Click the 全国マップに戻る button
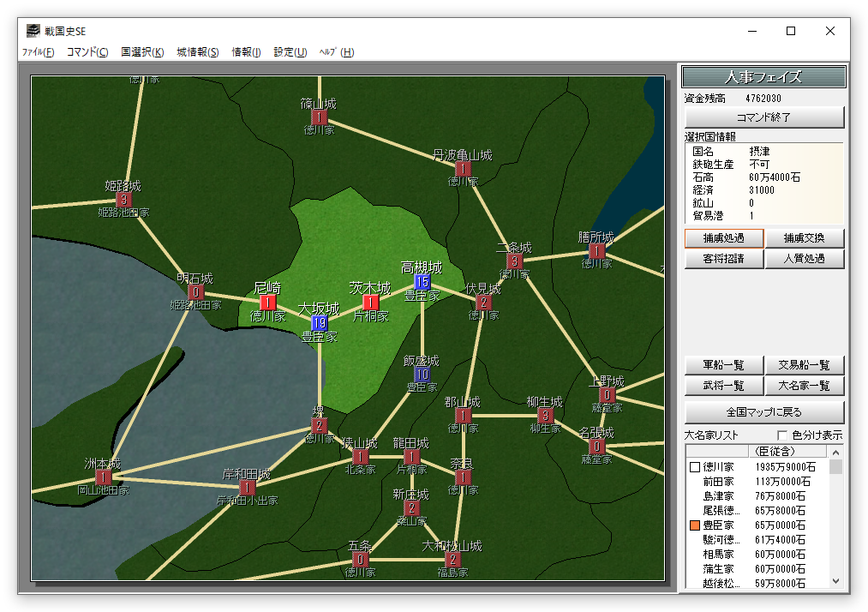This screenshot has height=612, width=868. point(764,411)
